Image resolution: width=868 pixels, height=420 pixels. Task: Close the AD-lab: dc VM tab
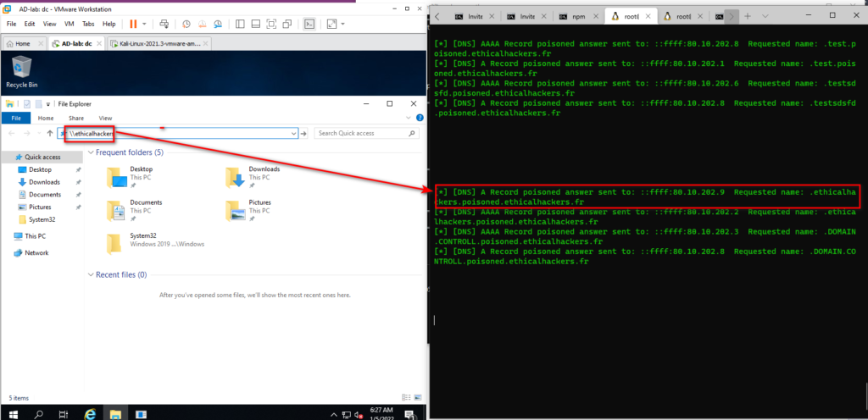(x=98, y=44)
